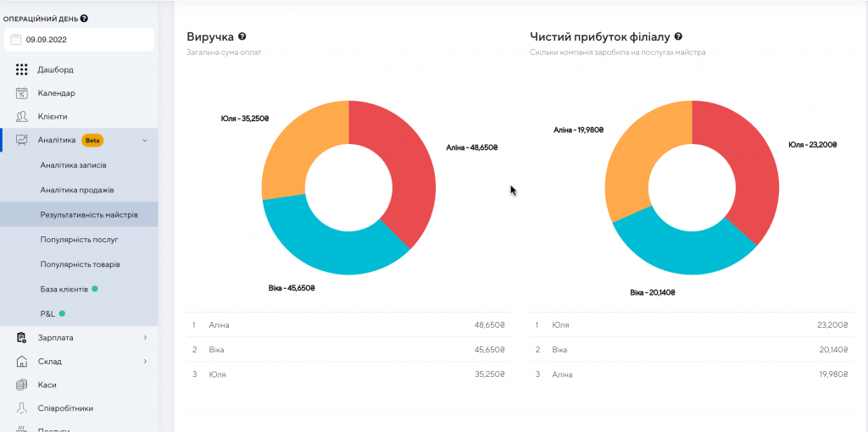Click the Clients people icon

22,116
